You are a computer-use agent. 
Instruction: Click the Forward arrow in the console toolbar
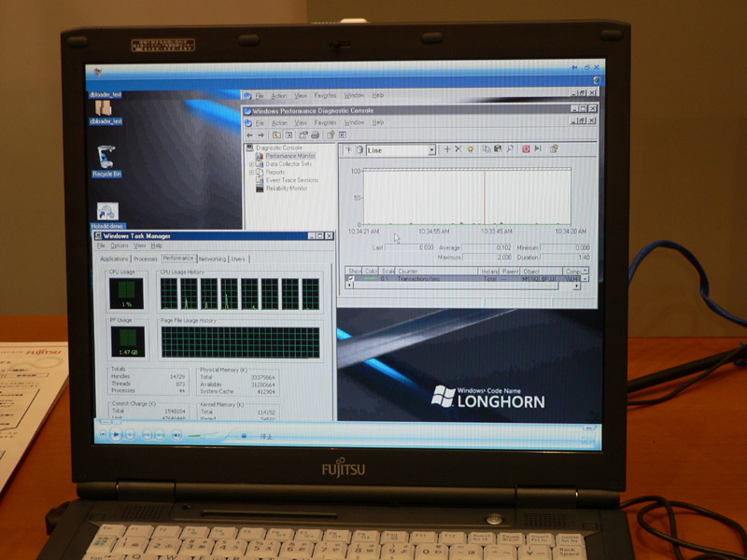[261, 135]
